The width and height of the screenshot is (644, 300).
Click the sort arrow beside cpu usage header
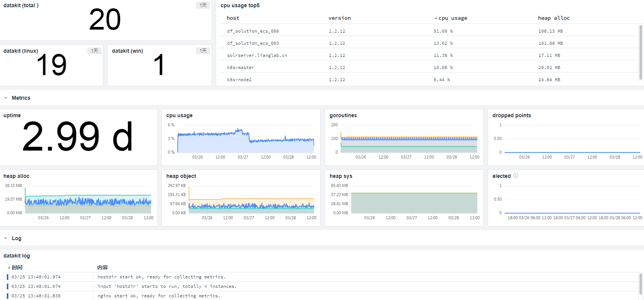pyautogui.click(x=436, y=18)
